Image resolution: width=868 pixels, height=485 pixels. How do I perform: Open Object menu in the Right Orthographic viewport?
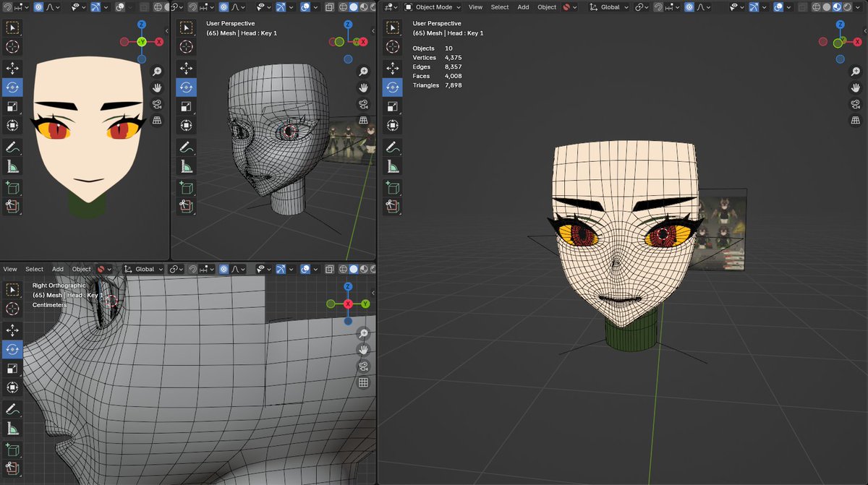[x=81, y=269]
